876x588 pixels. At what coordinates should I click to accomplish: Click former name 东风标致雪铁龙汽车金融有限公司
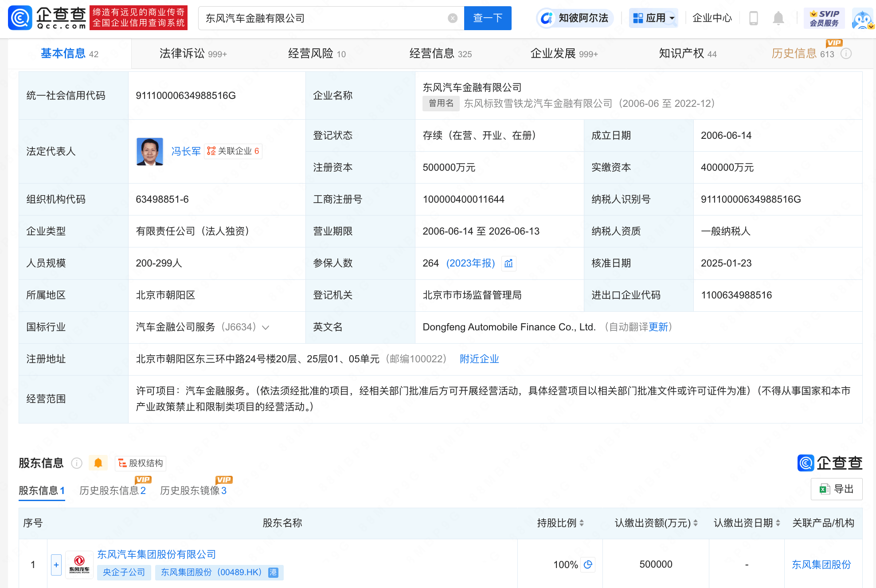pos(538,104)
